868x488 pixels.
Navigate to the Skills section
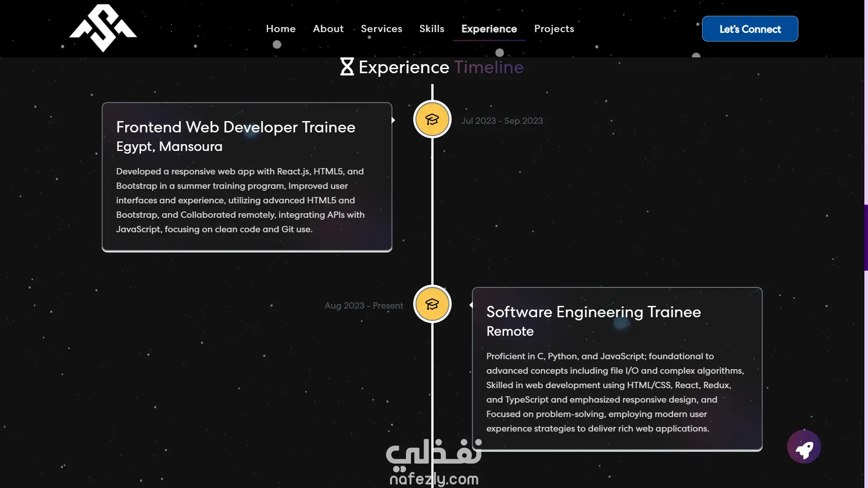coord(431,29)
